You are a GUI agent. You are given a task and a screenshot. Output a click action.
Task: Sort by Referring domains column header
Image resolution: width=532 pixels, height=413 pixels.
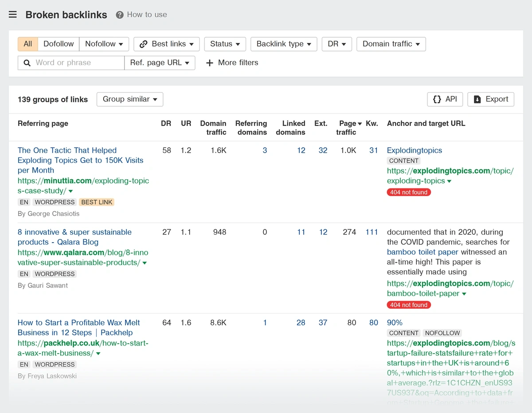[251, 128]
